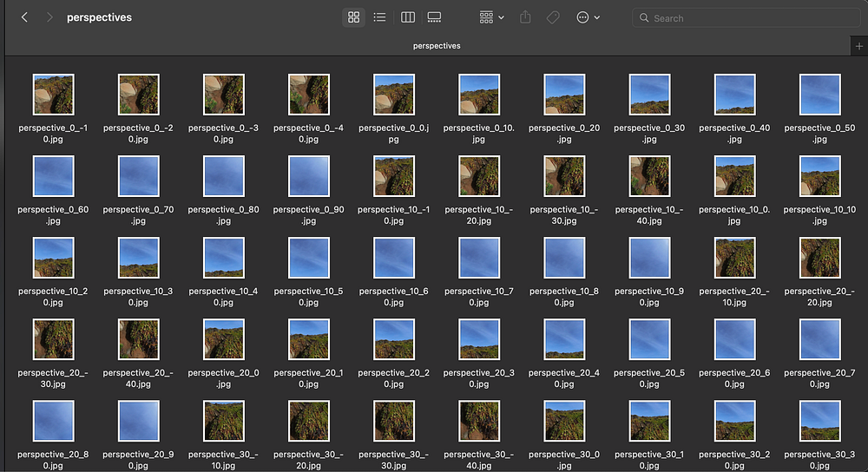Select thumbnail perspective_20_-30.jpg
This screenshot has width=868, height=472.
(x=53, y=339)
